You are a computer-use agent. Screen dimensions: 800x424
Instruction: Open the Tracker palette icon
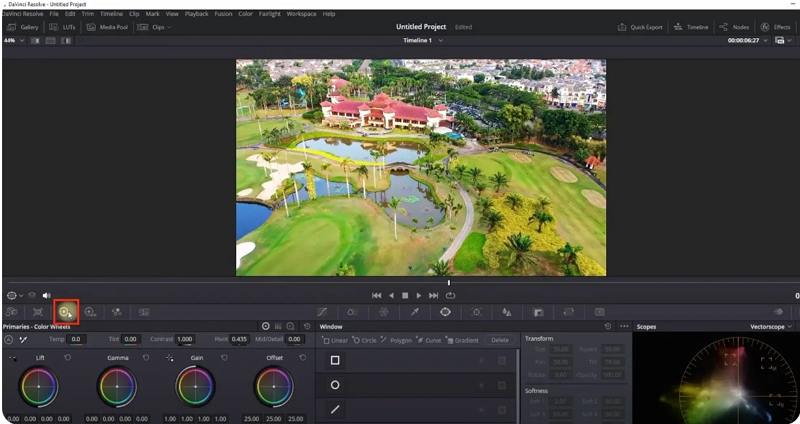click(x=476, y=312)
